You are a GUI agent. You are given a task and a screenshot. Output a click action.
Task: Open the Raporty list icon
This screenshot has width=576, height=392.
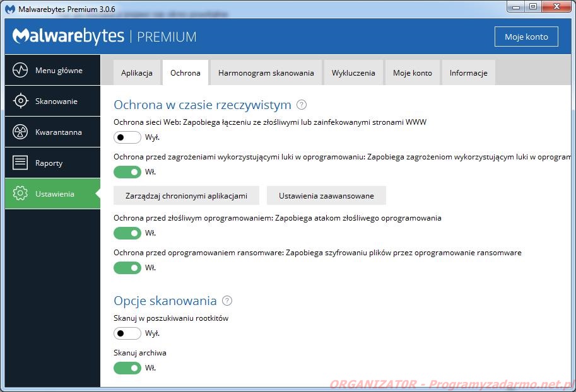[x=20, y=163]
